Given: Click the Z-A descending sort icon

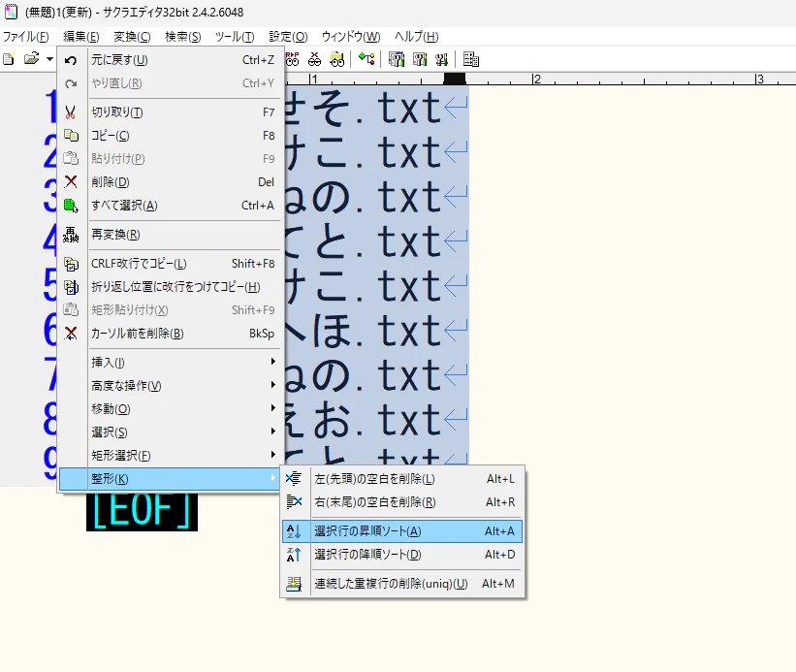Looking at the screenshot, I should pyautogui.click(x=294, y=555).
